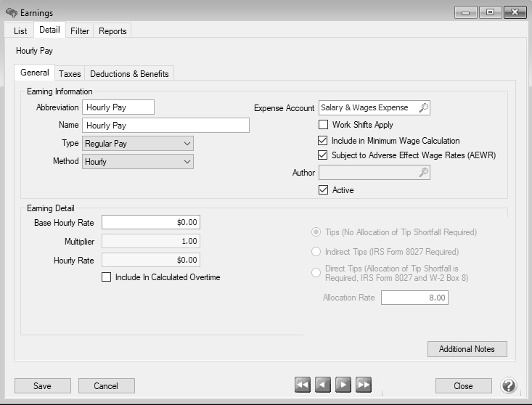Expand the Method dropdown showing Hourly

138,162
